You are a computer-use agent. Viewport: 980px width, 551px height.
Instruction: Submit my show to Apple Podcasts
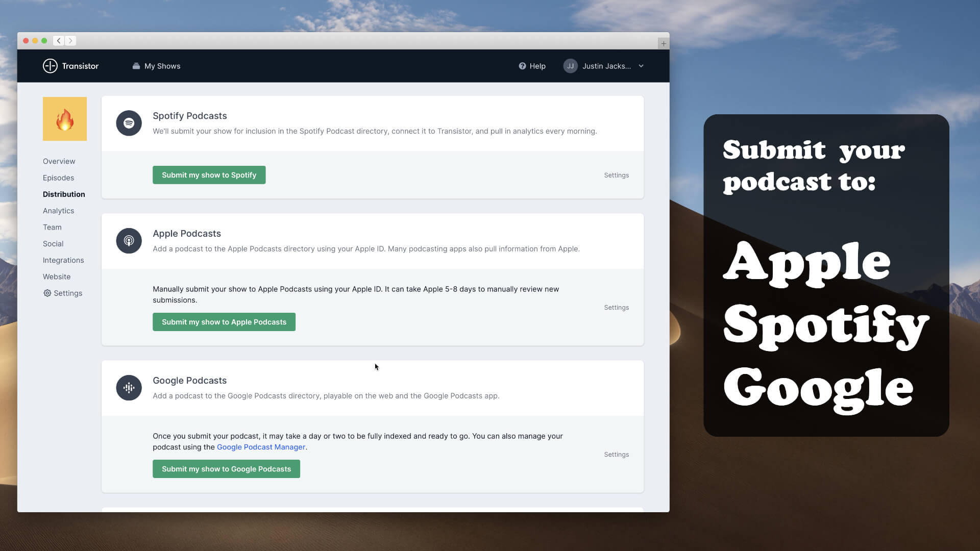pos(224,321)
